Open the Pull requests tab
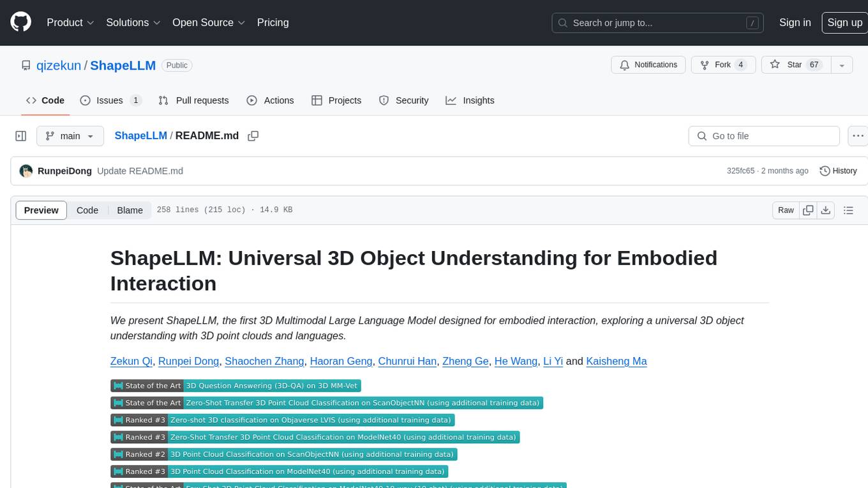The width and height of the screenshot is (868, 488). point(193,100)
